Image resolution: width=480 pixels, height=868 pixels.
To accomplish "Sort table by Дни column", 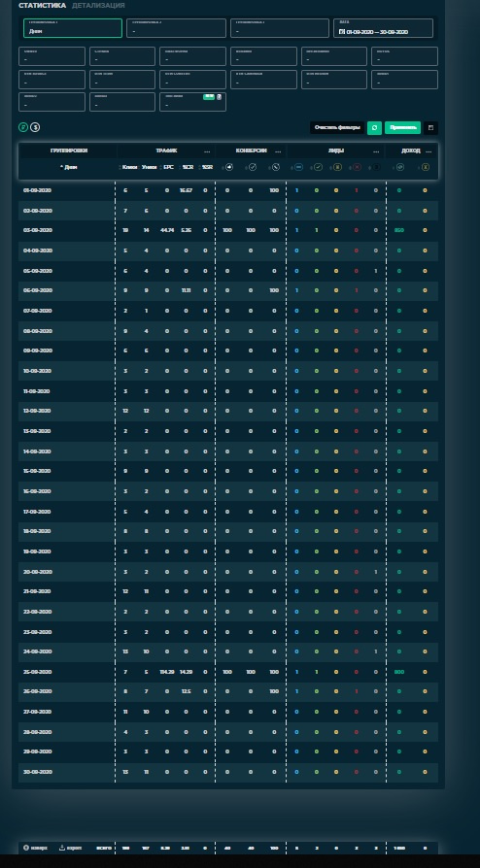I will click(x=68, y=167).
